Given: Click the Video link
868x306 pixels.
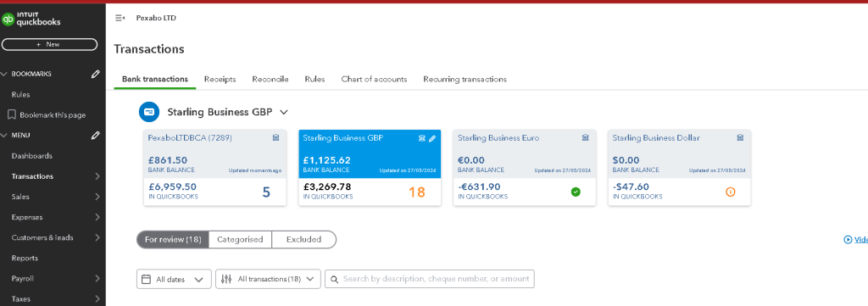Looking at the screenshot, I should [861, 240].
